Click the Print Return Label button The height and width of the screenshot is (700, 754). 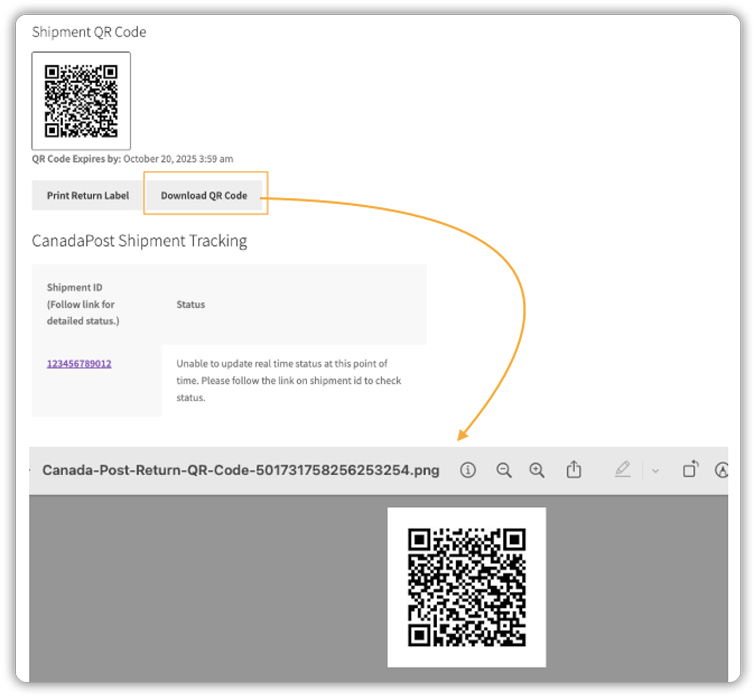[x=88, y=195]
